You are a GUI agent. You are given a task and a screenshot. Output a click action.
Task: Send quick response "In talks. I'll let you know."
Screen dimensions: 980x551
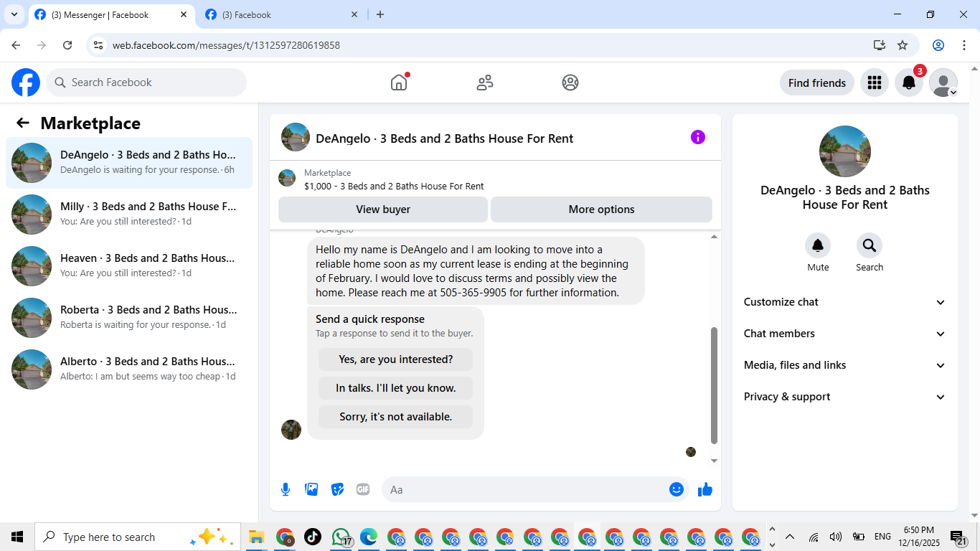[396, 388]
